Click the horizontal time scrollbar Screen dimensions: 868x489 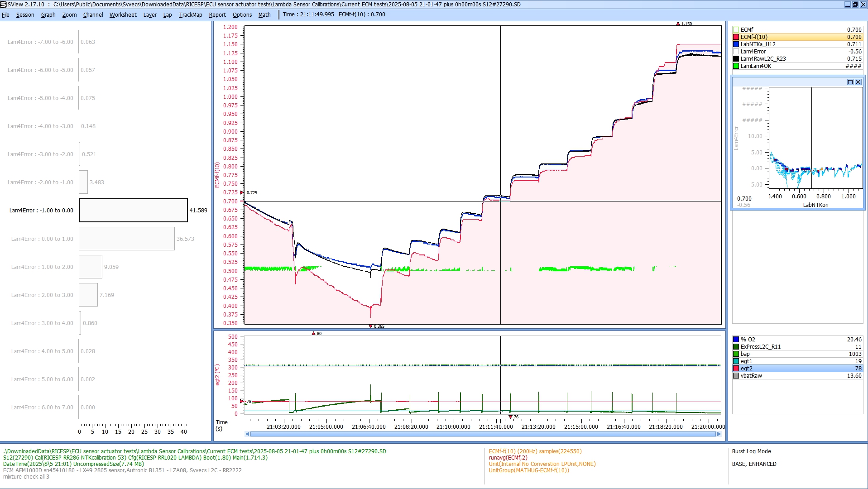(483, 434)
